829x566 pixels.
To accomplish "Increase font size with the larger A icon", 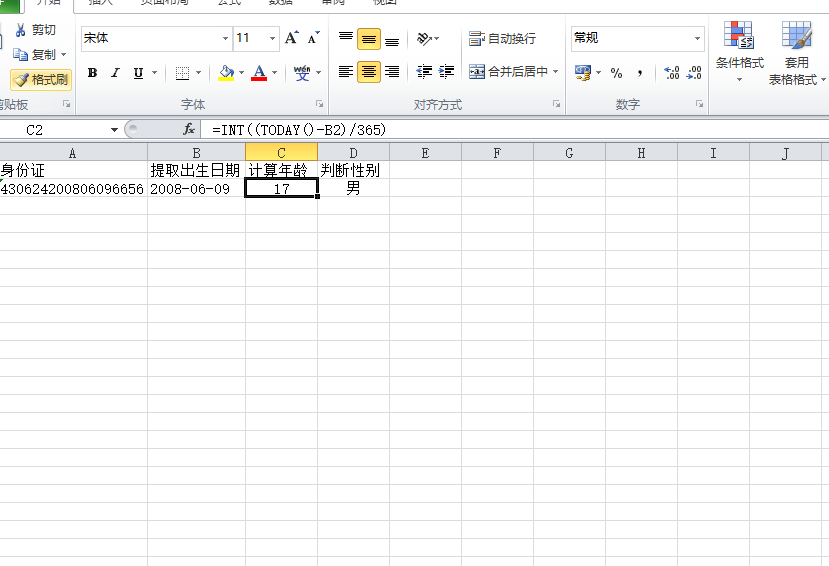I will click(292, 38).
